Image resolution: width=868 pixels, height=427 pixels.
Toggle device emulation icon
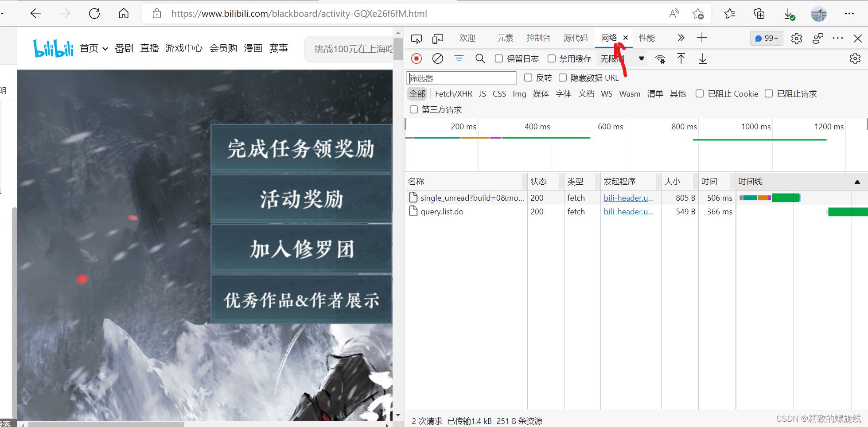(438, 39)
